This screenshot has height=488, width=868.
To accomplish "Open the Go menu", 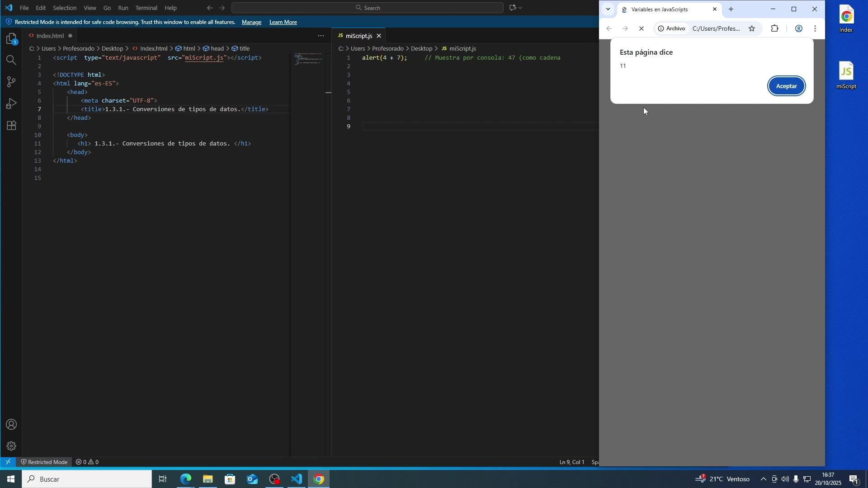I will [x=107, y=8].
